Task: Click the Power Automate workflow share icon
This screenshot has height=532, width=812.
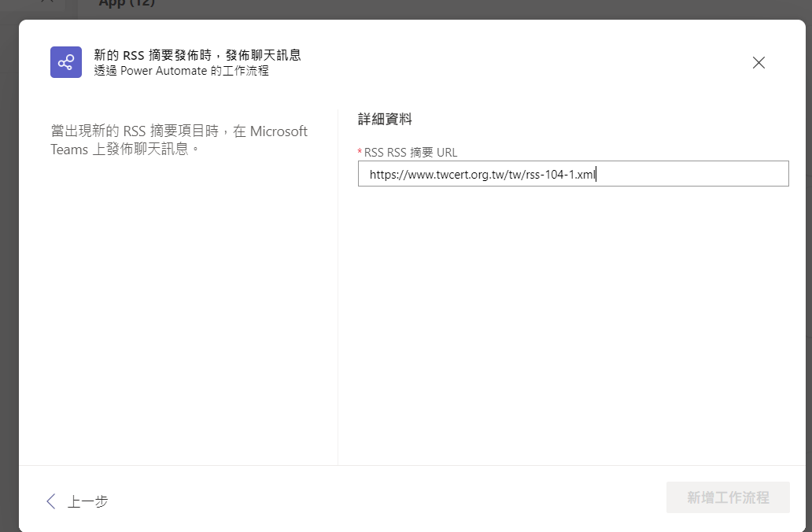Action: (66, 62)
